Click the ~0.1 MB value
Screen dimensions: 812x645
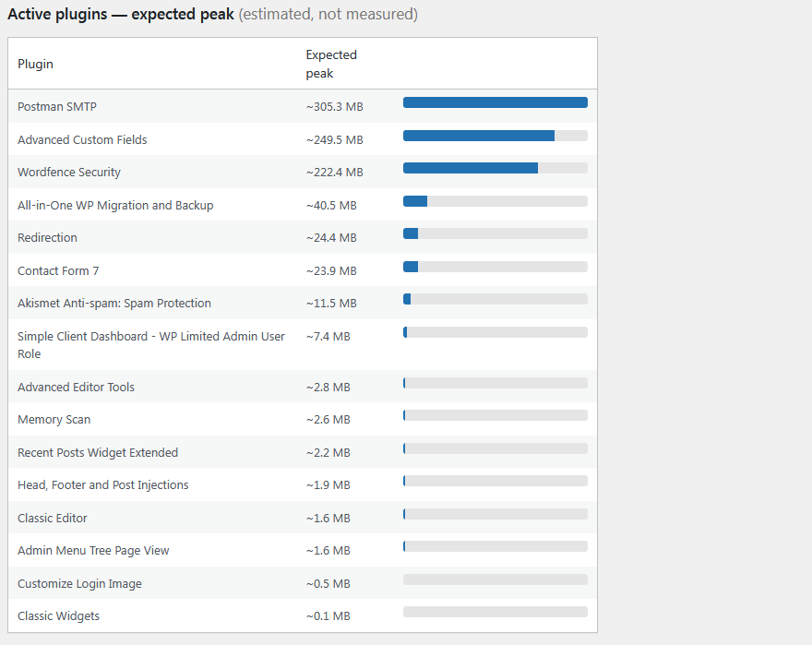click(328, 616)
